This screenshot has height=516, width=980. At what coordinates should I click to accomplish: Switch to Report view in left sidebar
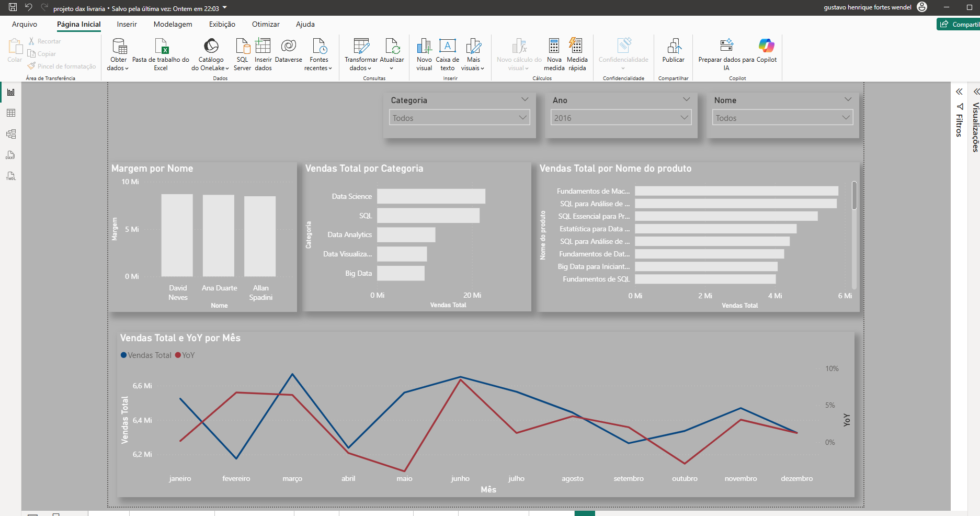coord(11,92)
